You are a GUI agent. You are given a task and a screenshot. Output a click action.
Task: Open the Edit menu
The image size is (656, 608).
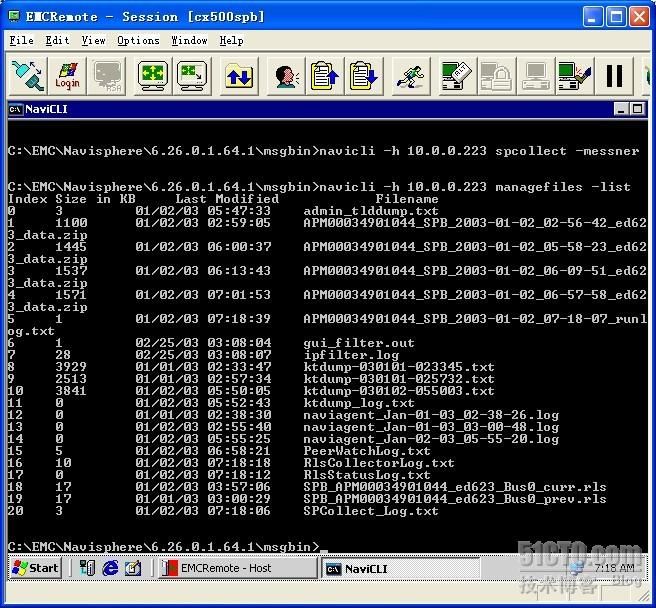point(57,41)
